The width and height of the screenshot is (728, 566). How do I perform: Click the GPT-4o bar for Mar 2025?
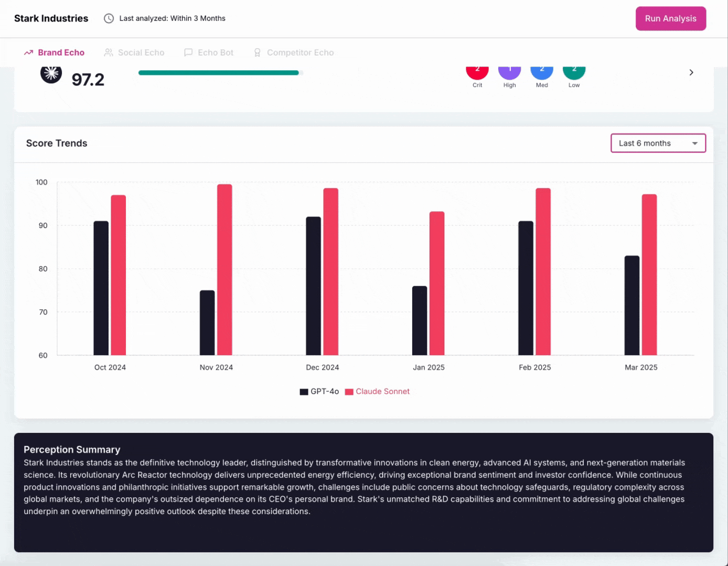tap(632, 306)
